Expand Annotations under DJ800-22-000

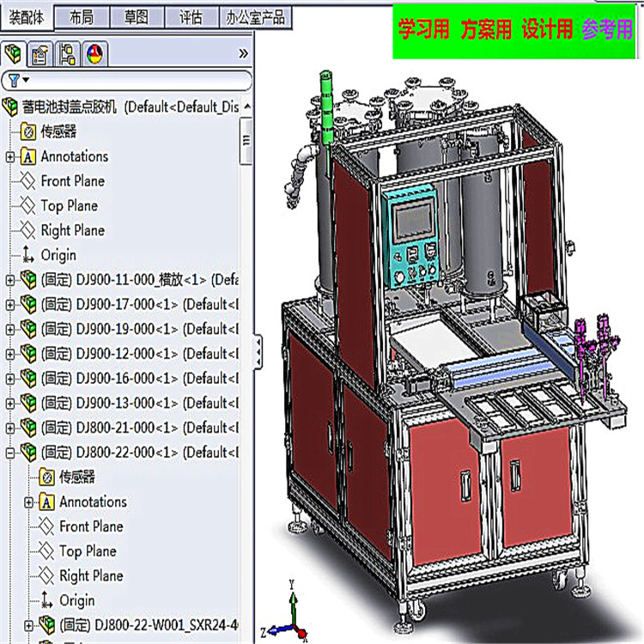[x=28, y=502]
